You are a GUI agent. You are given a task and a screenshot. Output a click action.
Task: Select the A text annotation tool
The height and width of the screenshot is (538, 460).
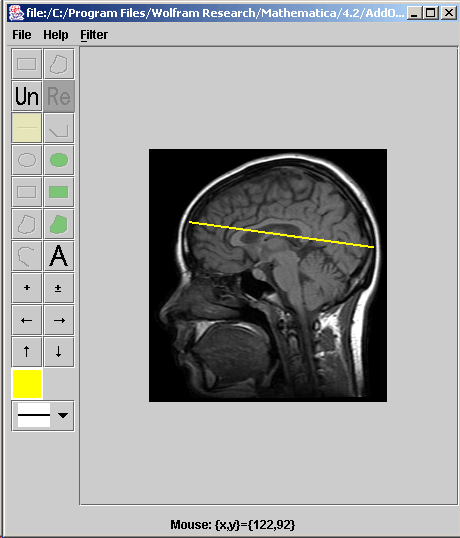[x=59, y=256]
